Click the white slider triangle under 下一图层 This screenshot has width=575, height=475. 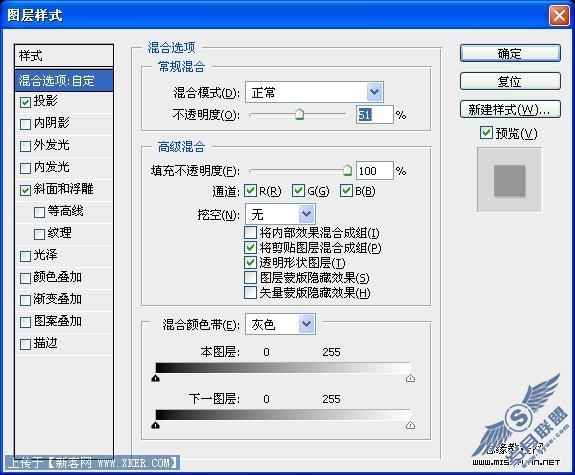pyautogui.click(x=410, y=425)
